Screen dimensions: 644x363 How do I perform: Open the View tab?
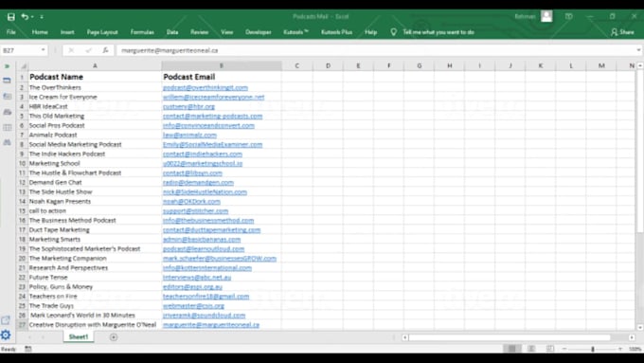[226, 32]
